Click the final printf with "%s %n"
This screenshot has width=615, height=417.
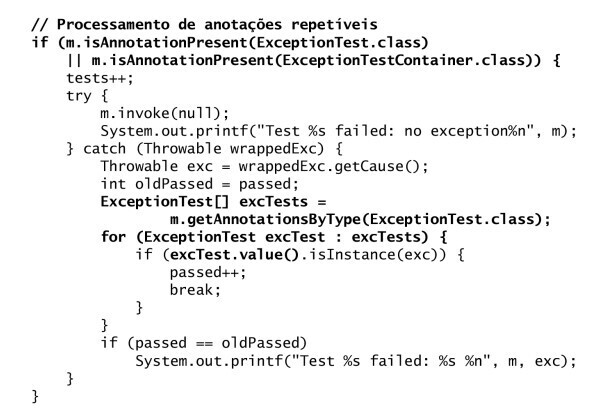coord(356,361)
